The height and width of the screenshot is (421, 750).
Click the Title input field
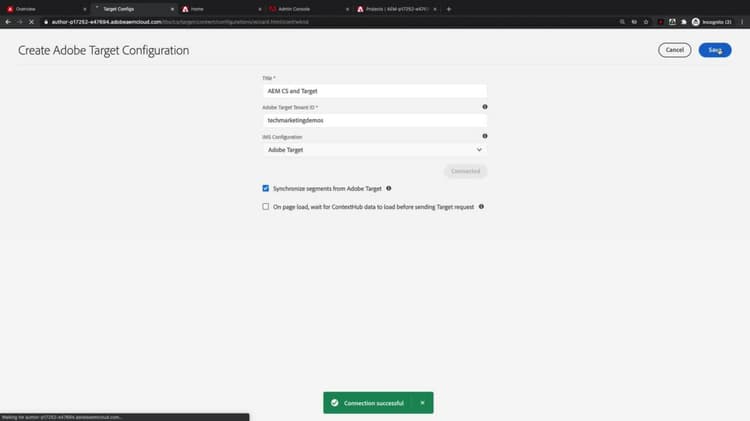point(375,91)
